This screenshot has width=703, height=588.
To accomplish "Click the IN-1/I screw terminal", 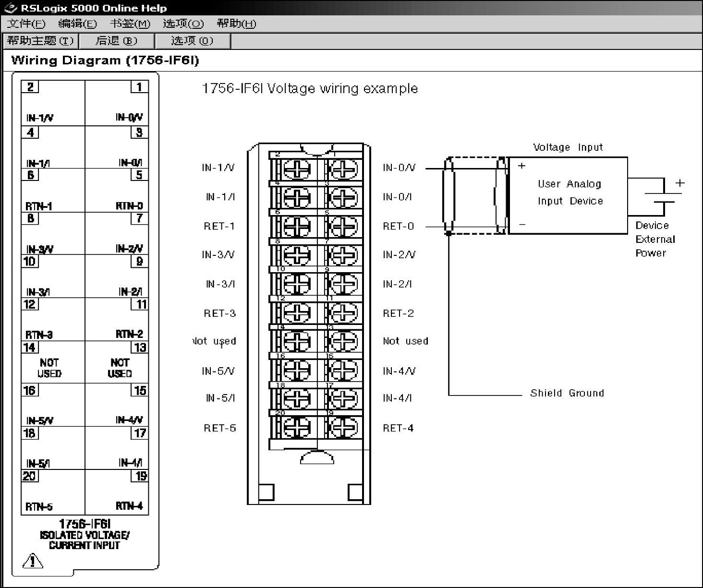I will (x=297, y=198).
